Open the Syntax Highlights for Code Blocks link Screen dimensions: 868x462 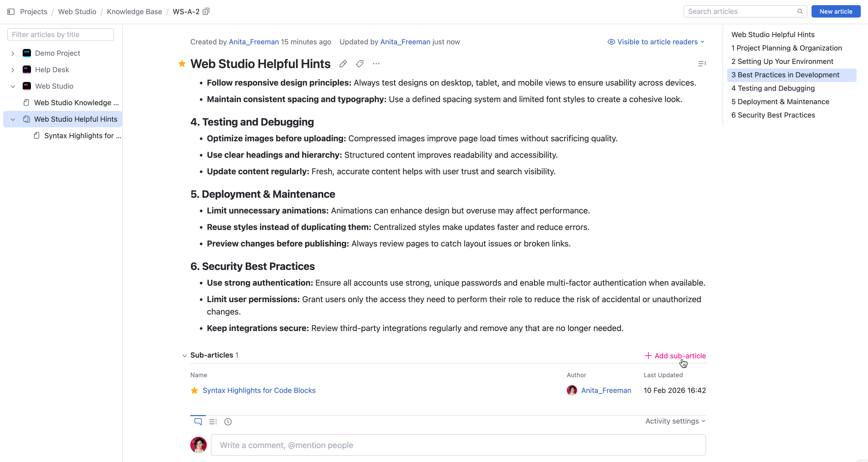(x=259, y=390)
